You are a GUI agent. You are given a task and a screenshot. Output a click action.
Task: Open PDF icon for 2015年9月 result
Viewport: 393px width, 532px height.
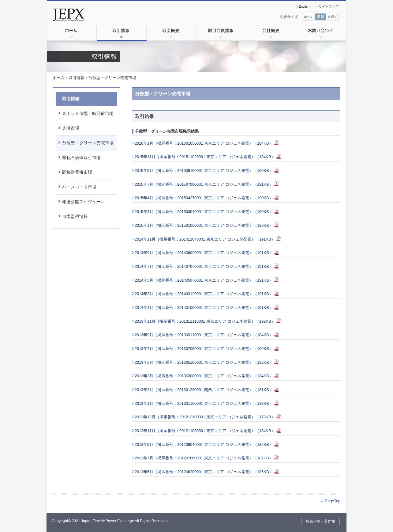point(277,170)
